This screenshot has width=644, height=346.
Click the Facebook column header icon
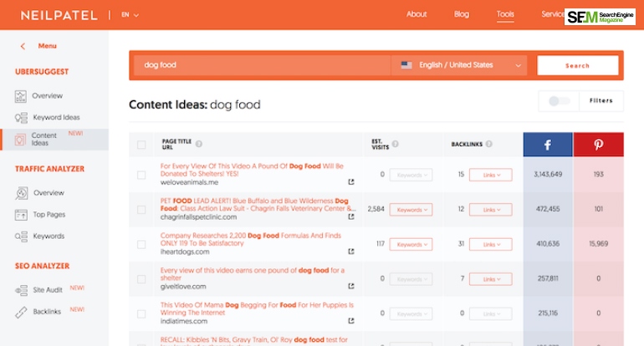(x=548, y=145)
